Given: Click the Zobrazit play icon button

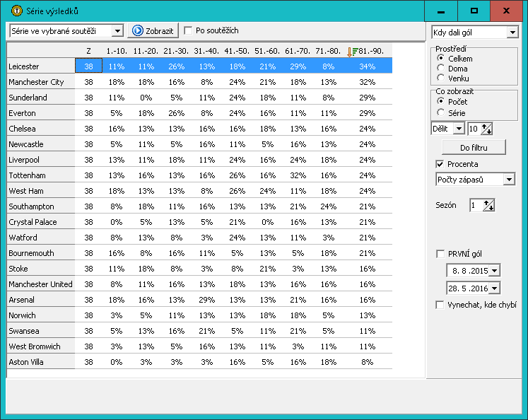Looking at the screenshot, I should coord(153,30).
